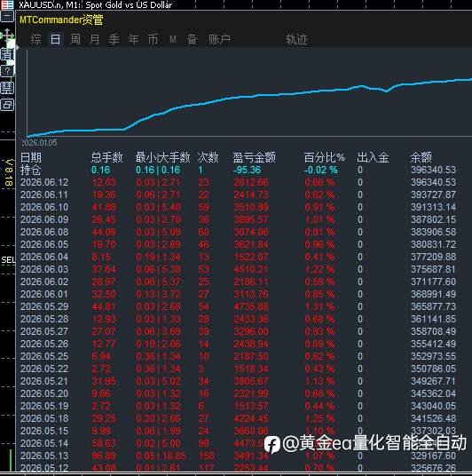Click the 百分比% column header

click(324, 157)
